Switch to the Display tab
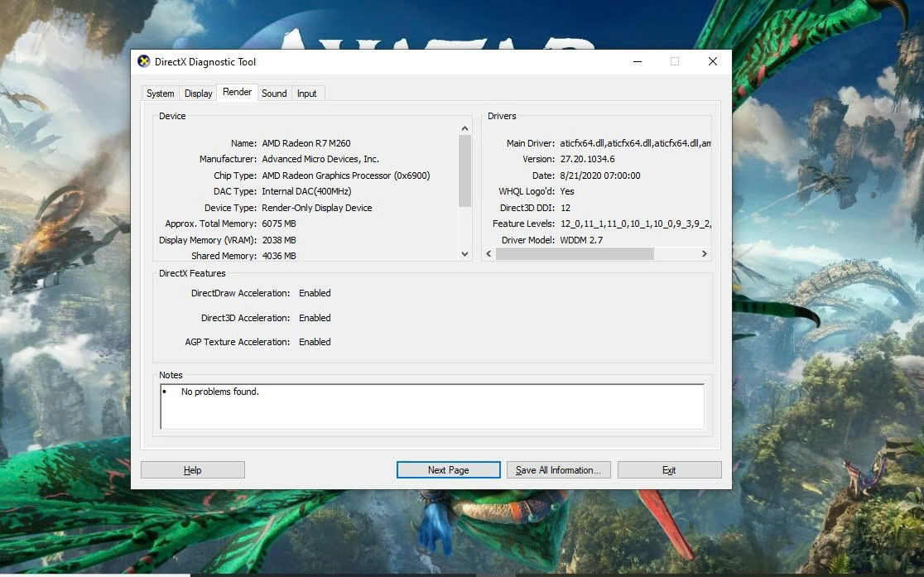This screenshot has height=577, width=924. click(198, 93)
